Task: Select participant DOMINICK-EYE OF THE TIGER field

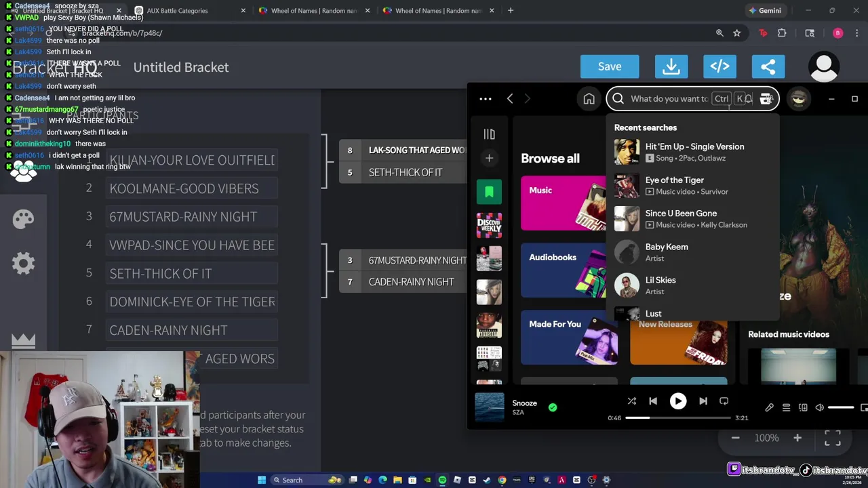Action: tap(191, 302)
